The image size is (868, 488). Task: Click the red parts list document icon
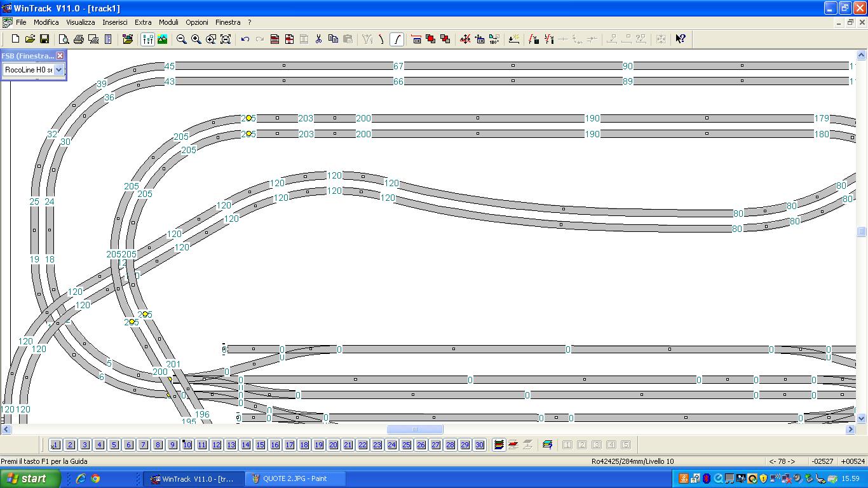click(x=275, y=39)
